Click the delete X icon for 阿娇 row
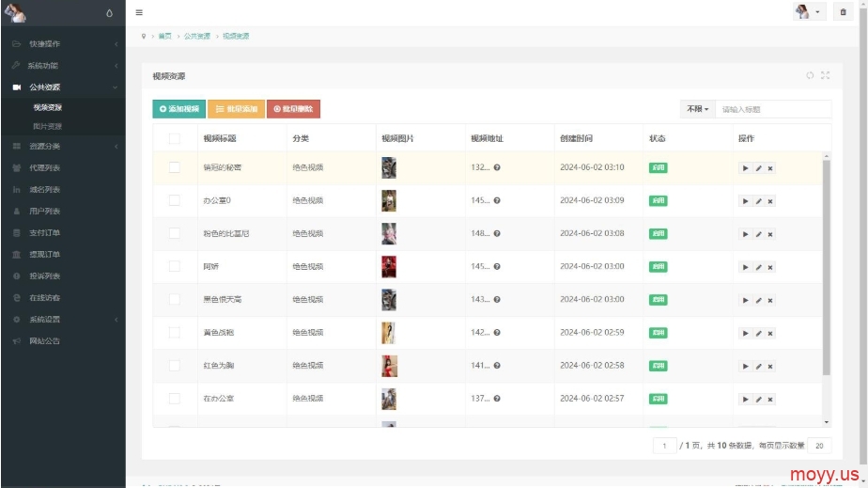 770,267
